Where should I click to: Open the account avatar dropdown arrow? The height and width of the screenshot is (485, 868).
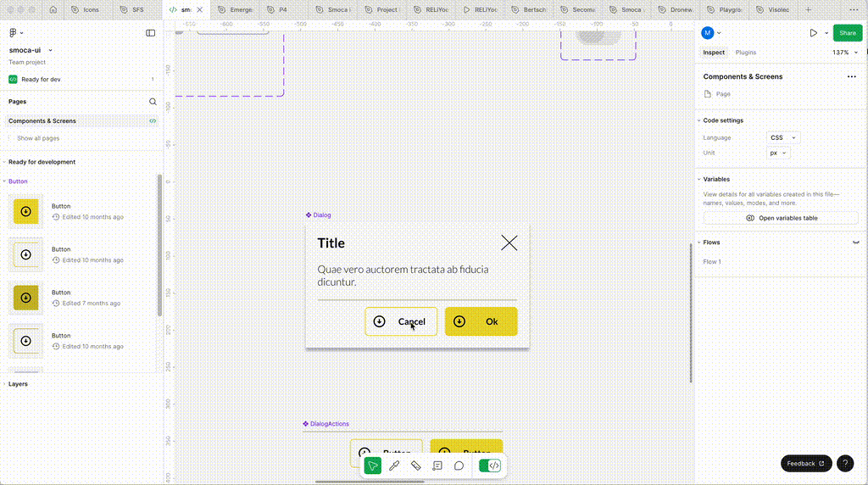tap(719, 33)
